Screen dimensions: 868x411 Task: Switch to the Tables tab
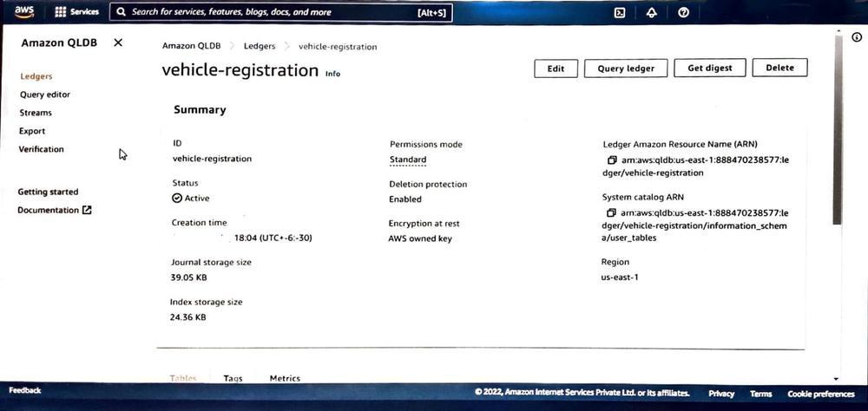coord(182,378)
